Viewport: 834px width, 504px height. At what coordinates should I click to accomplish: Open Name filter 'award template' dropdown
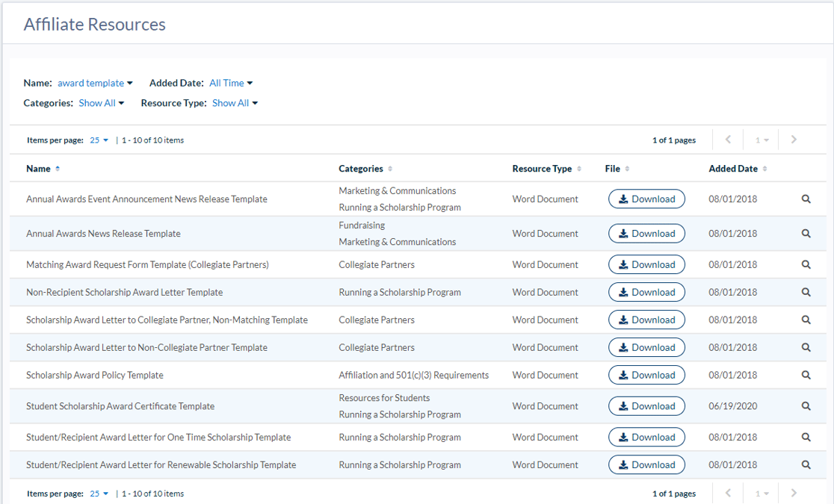[95, 83]
